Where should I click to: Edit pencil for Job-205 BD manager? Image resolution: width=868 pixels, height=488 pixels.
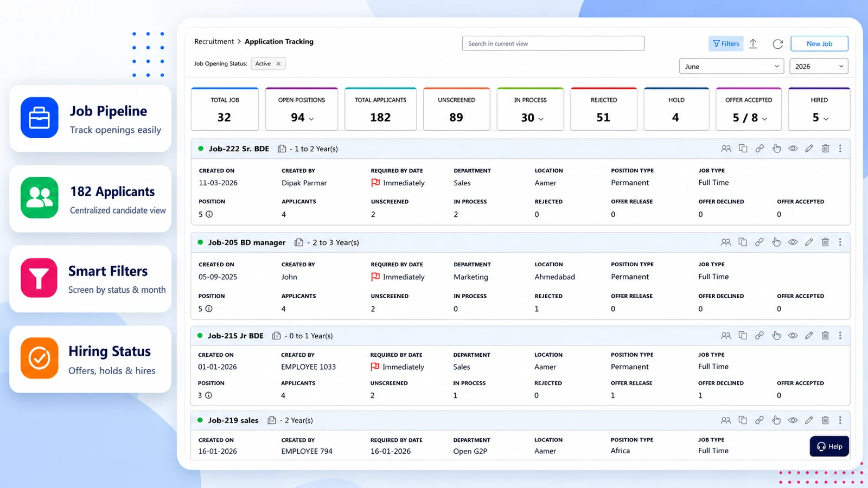[x=809, y=242]
